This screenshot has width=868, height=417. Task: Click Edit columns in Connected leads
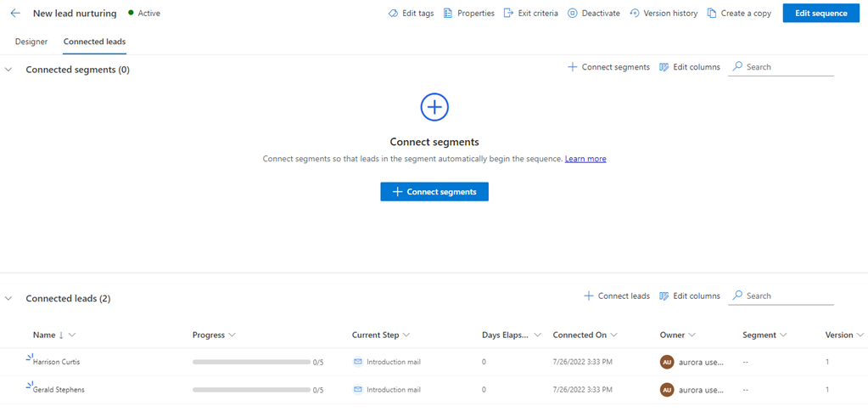pyautogui.click(x=690, y=296)
